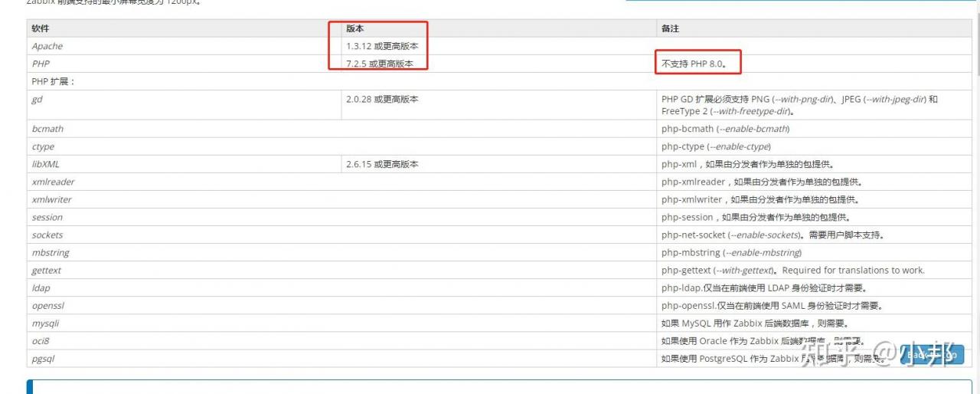Select the gd extension name
The image size is (980, 394).
point(37,99)
